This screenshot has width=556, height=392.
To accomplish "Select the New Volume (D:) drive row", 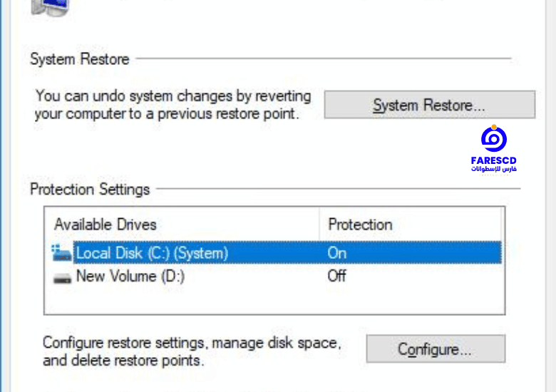I will click(277, 276).
